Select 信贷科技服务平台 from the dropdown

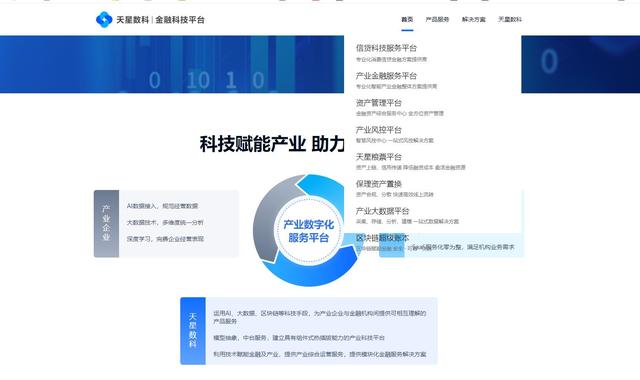386,48
